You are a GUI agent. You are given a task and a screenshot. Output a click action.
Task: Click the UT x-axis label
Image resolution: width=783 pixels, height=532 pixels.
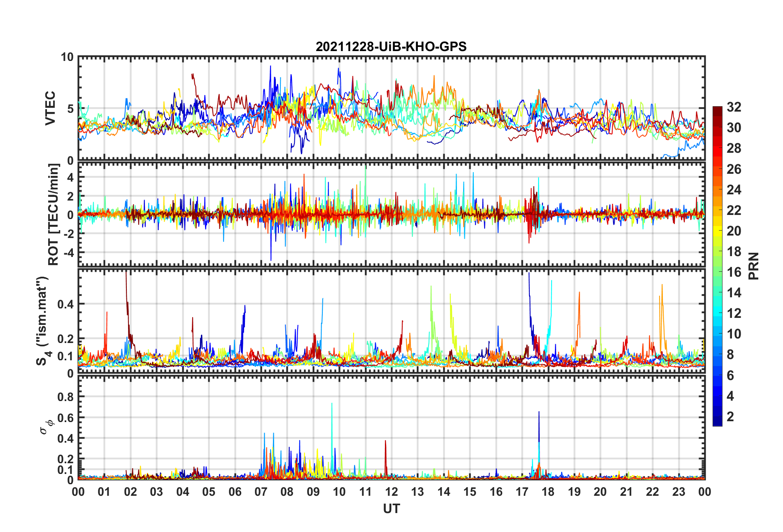pyautogui.click(x=391, y=509)
